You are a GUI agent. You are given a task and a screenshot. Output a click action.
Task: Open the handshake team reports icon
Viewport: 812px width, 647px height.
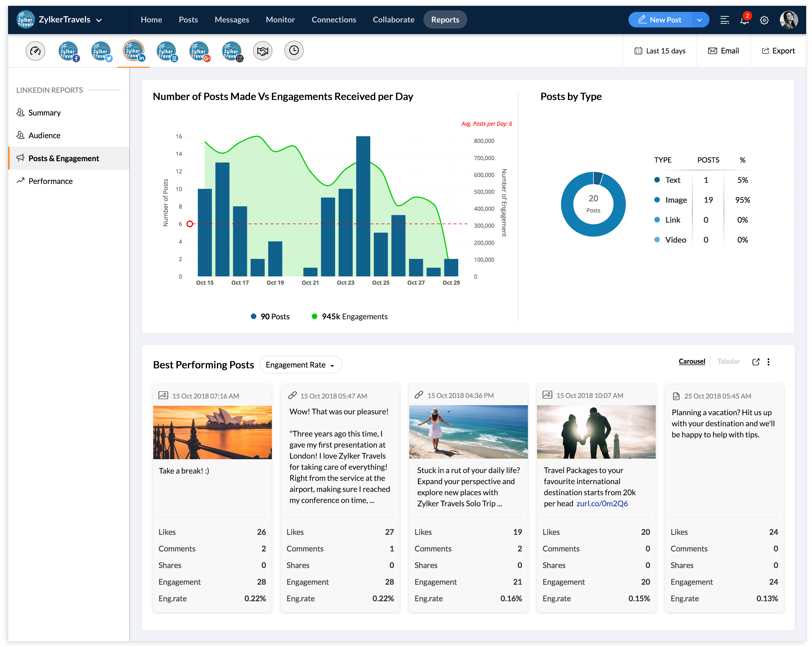tap(262, 51)
